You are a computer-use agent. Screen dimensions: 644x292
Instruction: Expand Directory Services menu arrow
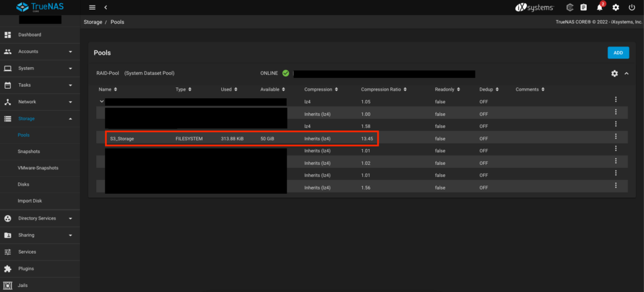(70, 218)
